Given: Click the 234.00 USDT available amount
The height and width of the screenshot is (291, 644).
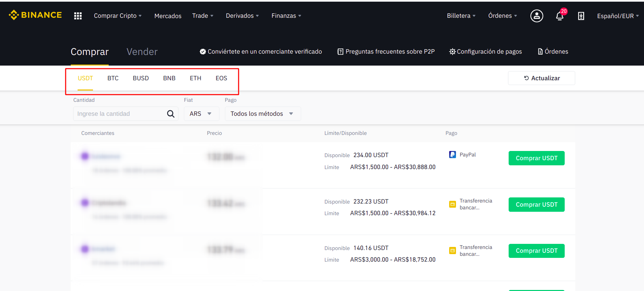Looking at the screenshot, I should click(371, 155).
